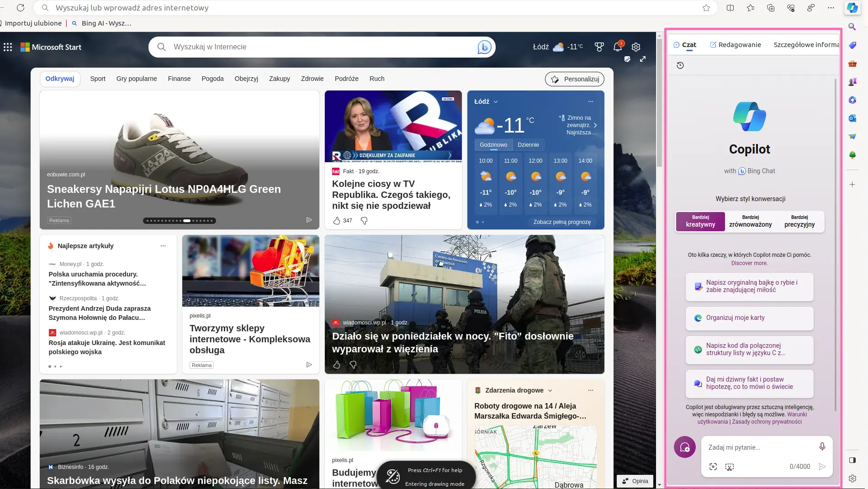Toggle the Copilot sidebar icon
The width and height of the screenshot is (868, 489).
pos(852,8)
